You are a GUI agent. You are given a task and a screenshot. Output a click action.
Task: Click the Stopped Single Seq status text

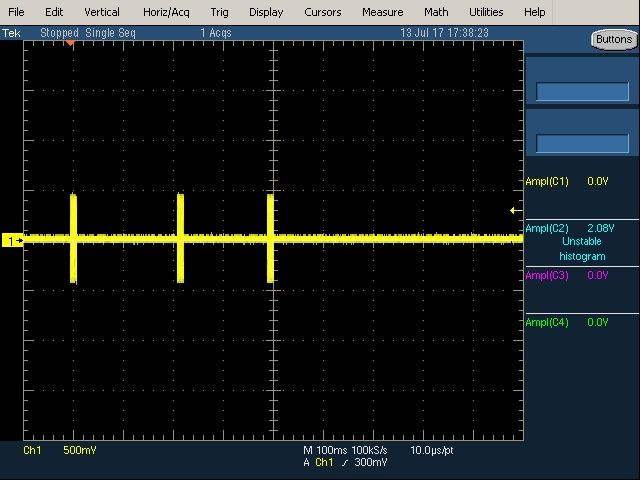88,33
